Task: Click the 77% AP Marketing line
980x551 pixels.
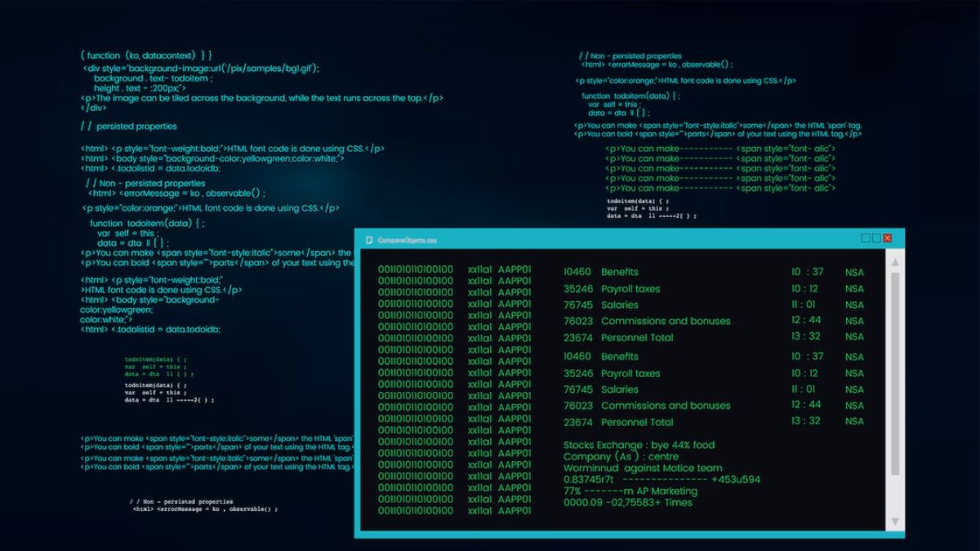Action: (630, 491)
